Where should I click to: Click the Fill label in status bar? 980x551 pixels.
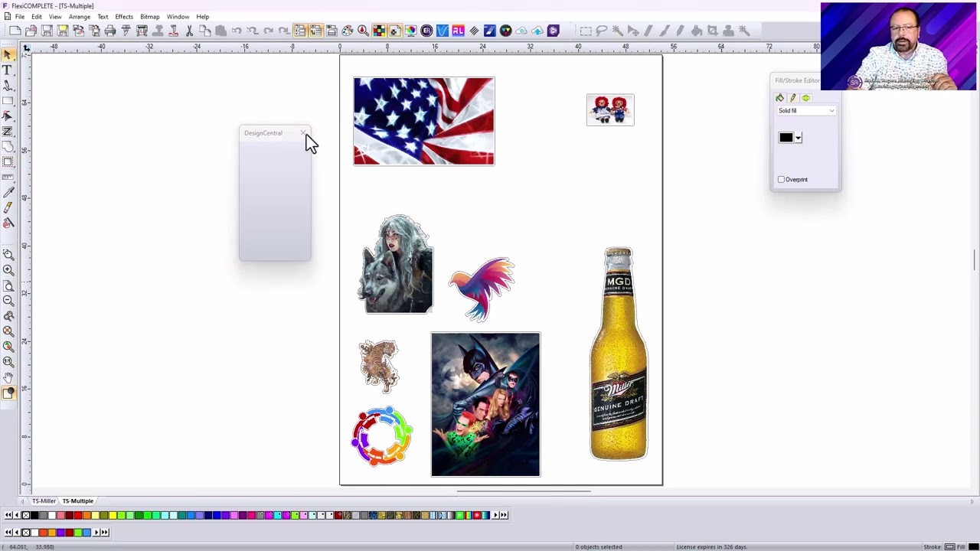click(961, 547)
